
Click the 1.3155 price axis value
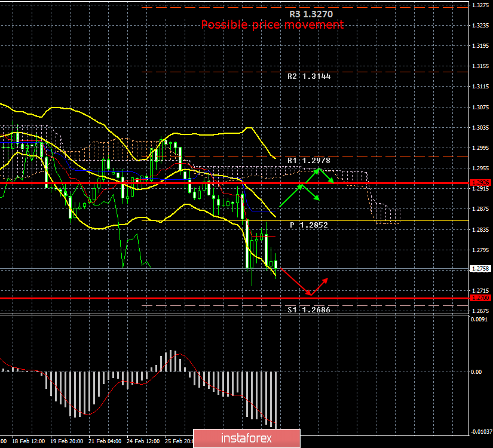pyautogui.click(x=480, y=66)
